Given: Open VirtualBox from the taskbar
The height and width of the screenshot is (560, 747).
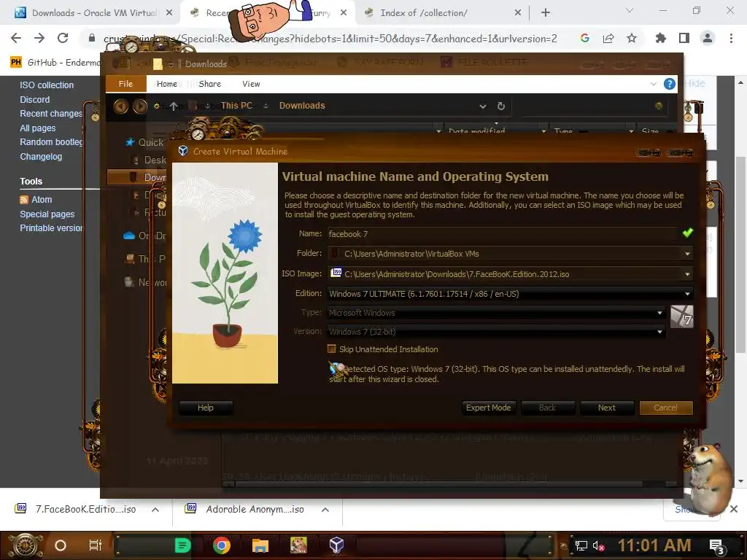Looking at the screenshot, I should 336,545.
